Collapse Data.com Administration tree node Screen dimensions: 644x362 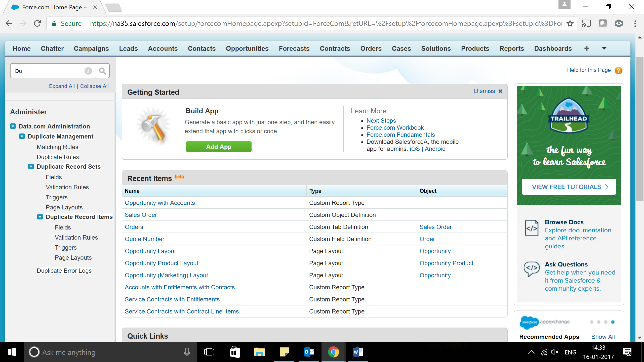(x=13, y=126)
